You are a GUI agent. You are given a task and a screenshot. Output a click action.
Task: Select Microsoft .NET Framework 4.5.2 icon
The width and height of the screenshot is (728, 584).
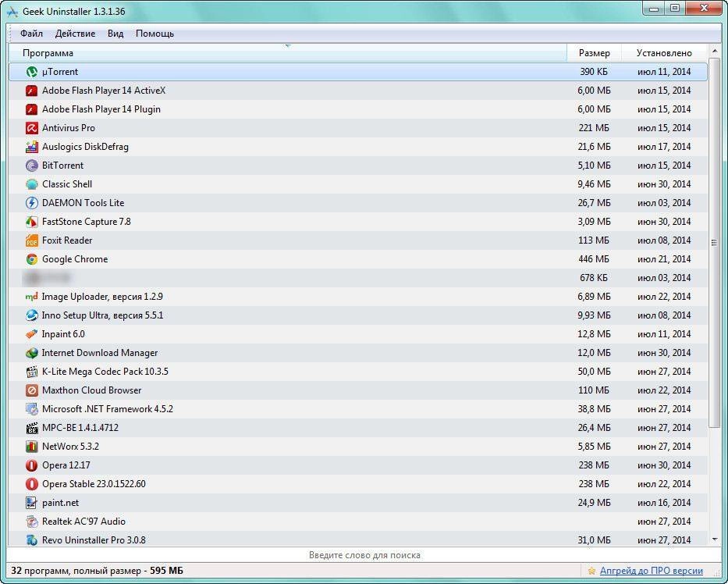pyautogui.click(x=31, y=409)
